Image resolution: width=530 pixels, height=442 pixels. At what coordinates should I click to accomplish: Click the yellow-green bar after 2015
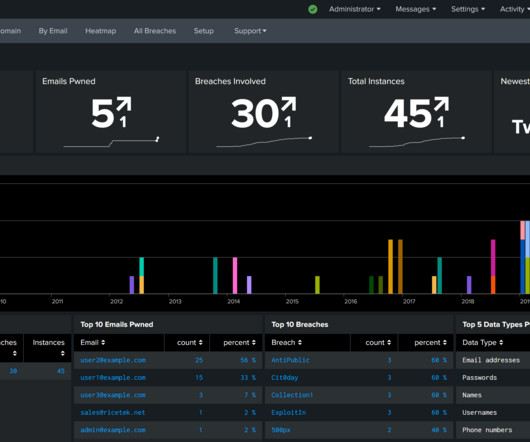tap(317, 285)
